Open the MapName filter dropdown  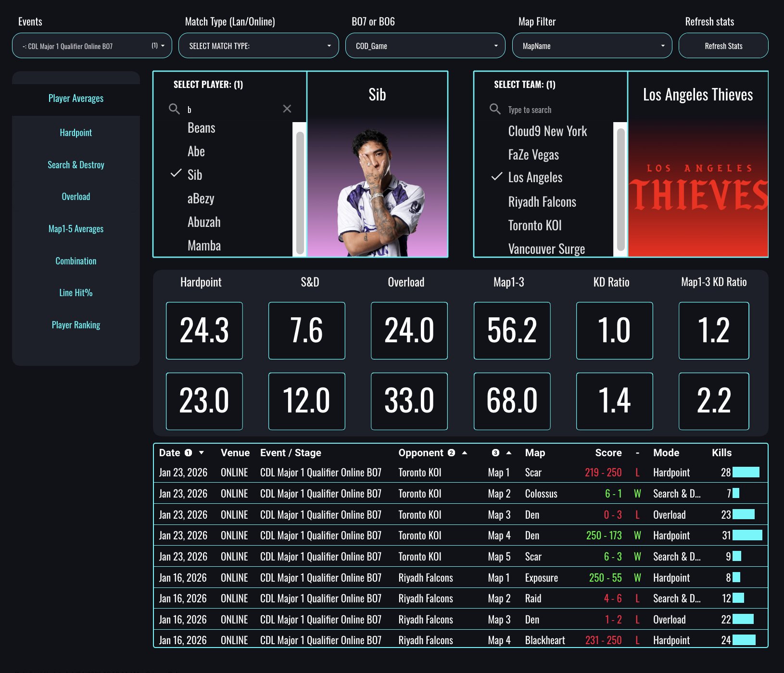[x=592, y=46]
